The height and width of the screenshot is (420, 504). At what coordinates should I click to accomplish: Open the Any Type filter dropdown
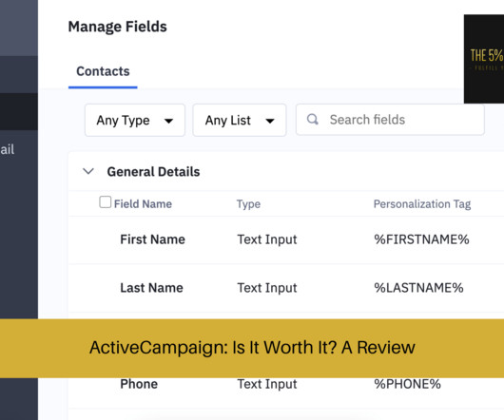point(135,120)
